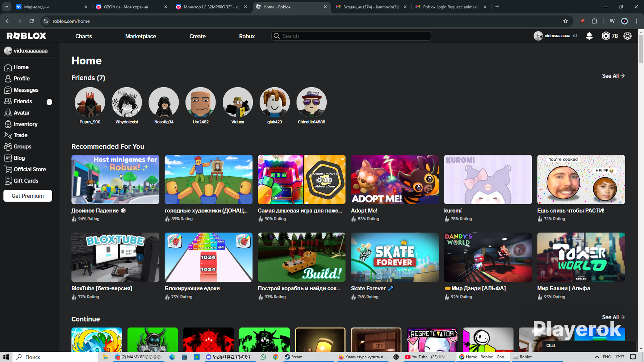Open the kuromi game thumbnail

[488, 180]
